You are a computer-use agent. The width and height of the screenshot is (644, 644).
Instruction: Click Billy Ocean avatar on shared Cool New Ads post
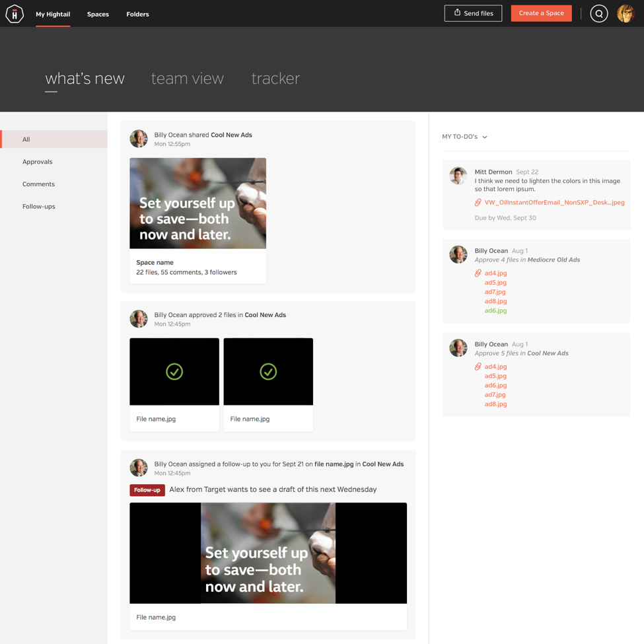[139, 139]
